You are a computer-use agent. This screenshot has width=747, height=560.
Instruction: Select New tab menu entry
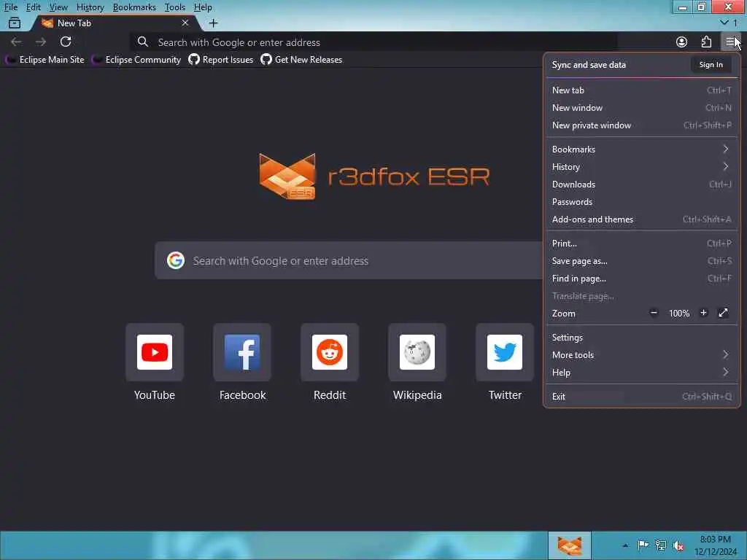pos(641,90)
